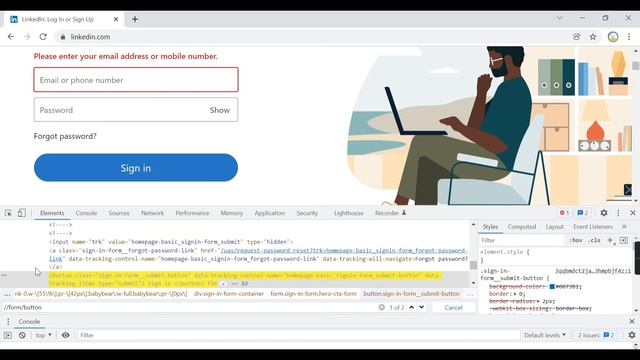Viewport: 640px width, 360px height.
Task: Expand the border shorthand triangle
Action: (515, 294)
